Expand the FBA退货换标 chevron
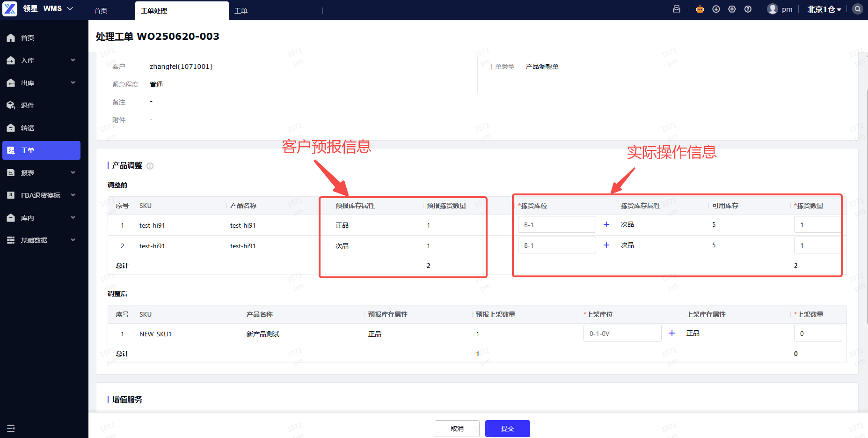 pyautogui.click(x=73, y=195)
